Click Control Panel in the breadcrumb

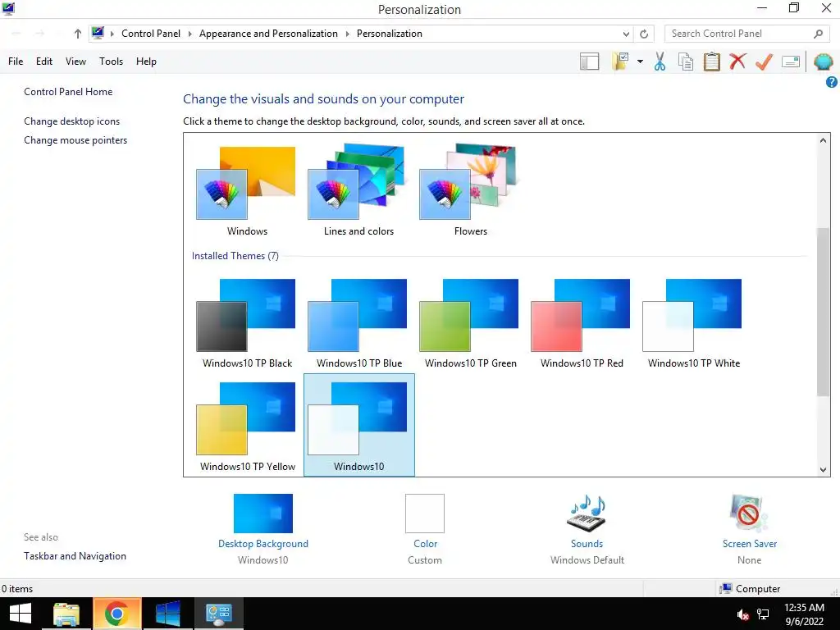pyautogui.click(x=151, y=34)
